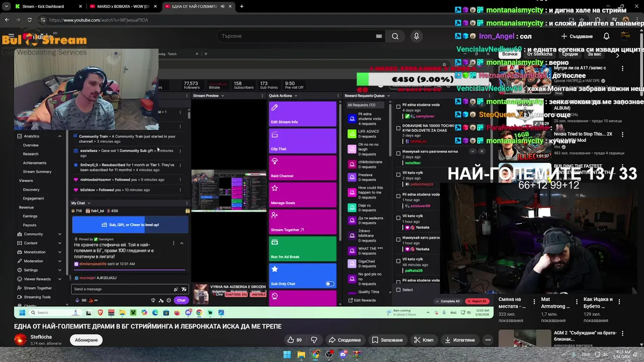Click the Reject All button

point(476,301)
